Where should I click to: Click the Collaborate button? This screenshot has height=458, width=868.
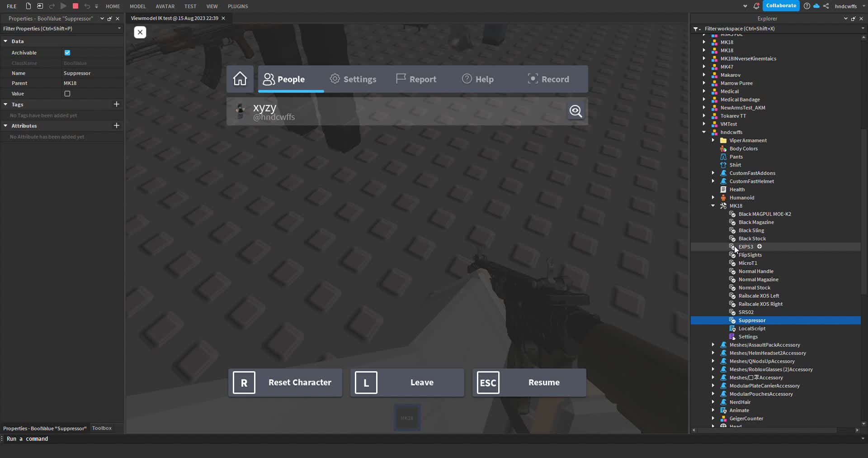tap(781, 5)
